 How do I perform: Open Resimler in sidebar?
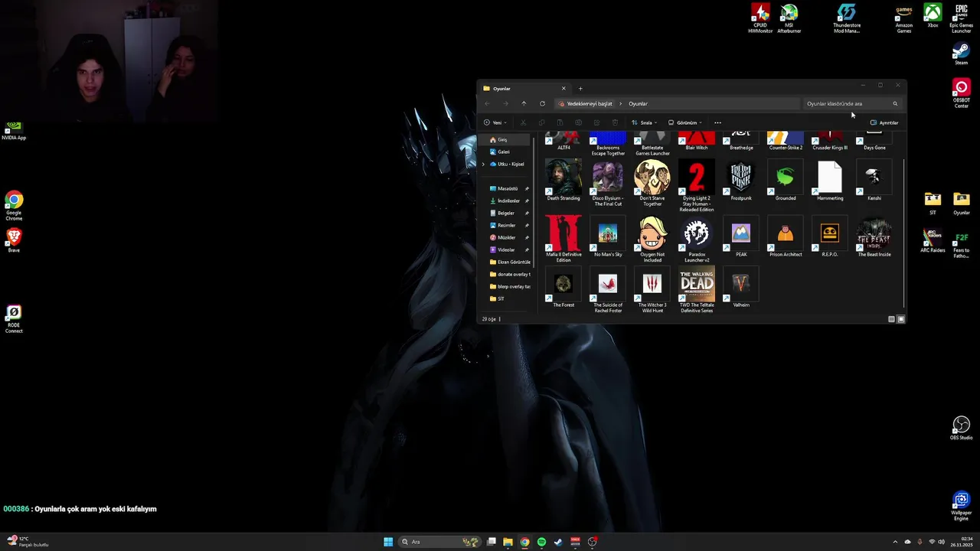[x=508, y=225]
